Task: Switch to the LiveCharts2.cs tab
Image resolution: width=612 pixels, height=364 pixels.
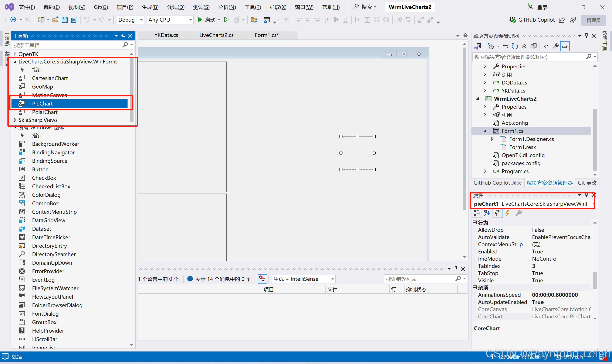Action: coord(216,35)
